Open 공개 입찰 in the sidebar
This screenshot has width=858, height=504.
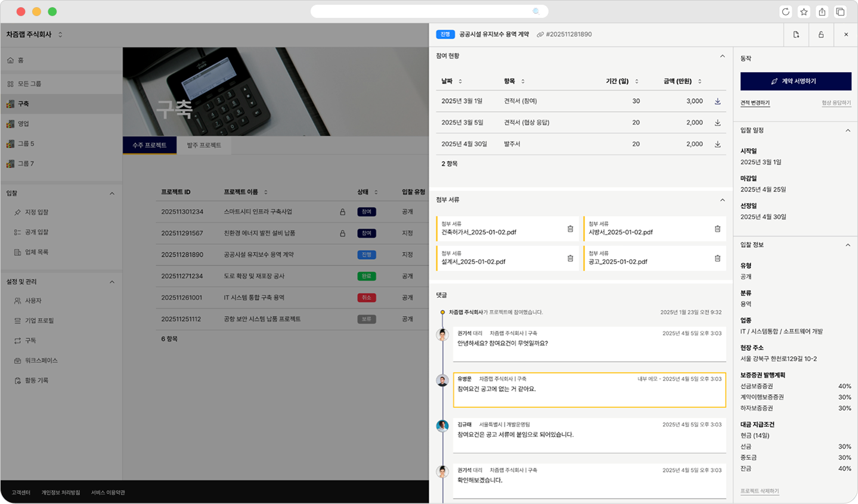pos(36,232)
